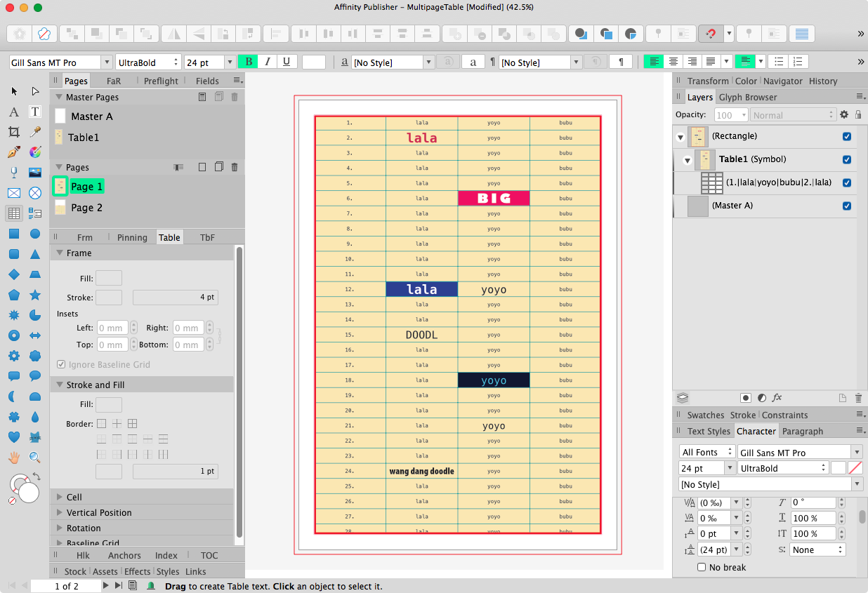Apply italic formatting
This screenshot has width=868, height=593.
[268, 62]
